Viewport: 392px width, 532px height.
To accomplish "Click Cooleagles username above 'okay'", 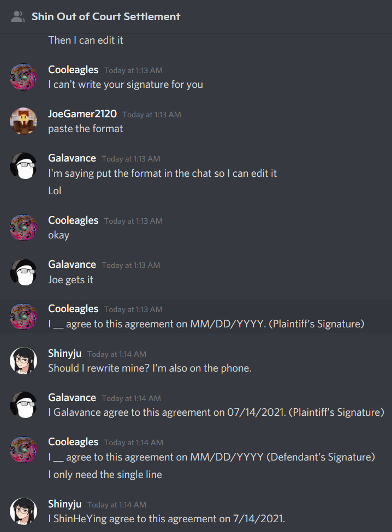I will point(73,220).
